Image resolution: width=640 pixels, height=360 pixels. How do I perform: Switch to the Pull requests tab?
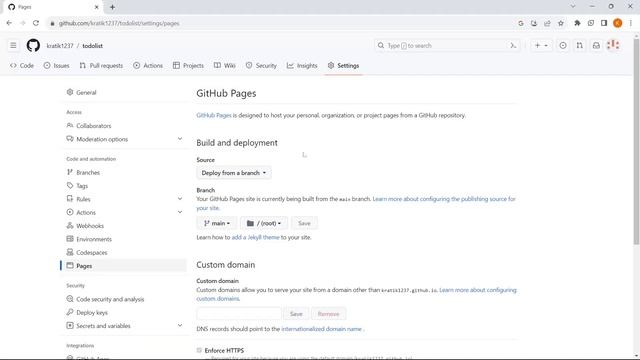pos(101,65)
